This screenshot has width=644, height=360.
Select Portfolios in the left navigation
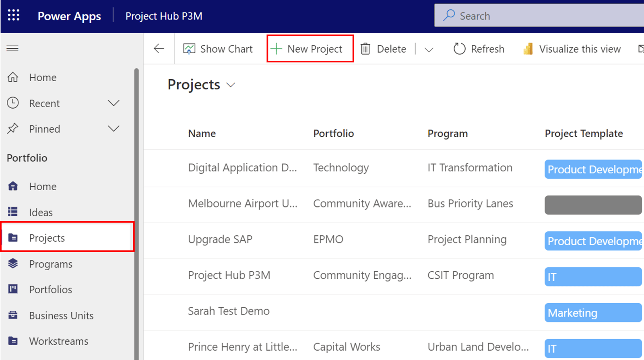[x=51, y=290]
